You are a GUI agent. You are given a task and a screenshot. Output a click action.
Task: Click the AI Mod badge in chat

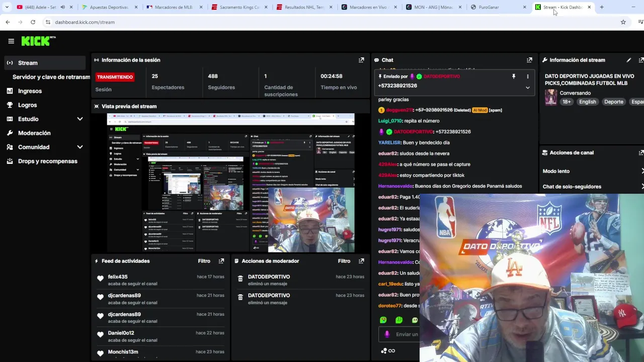coord(479,110)
